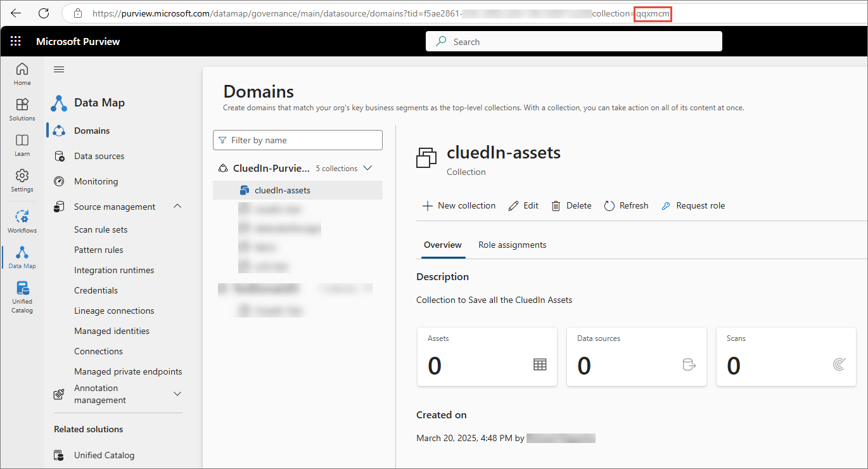The width and height of the screenshot is (868, 469).
Task: Open Scan rule sets
Action: pyautogui.click(x=101, y=229)
